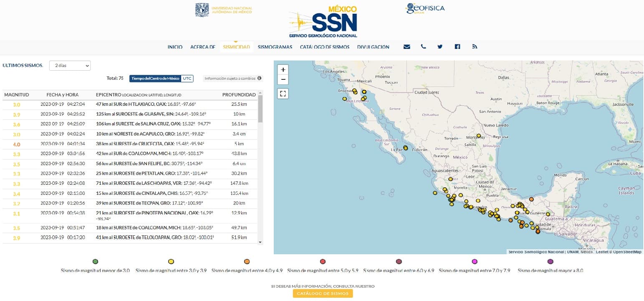Open the Facebook icon link
The image size is (644, 301).
[457, 47]
